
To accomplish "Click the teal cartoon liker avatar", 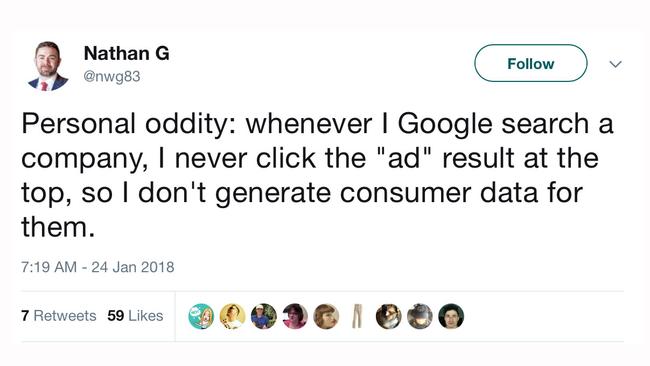I will [x=201, y=316].
